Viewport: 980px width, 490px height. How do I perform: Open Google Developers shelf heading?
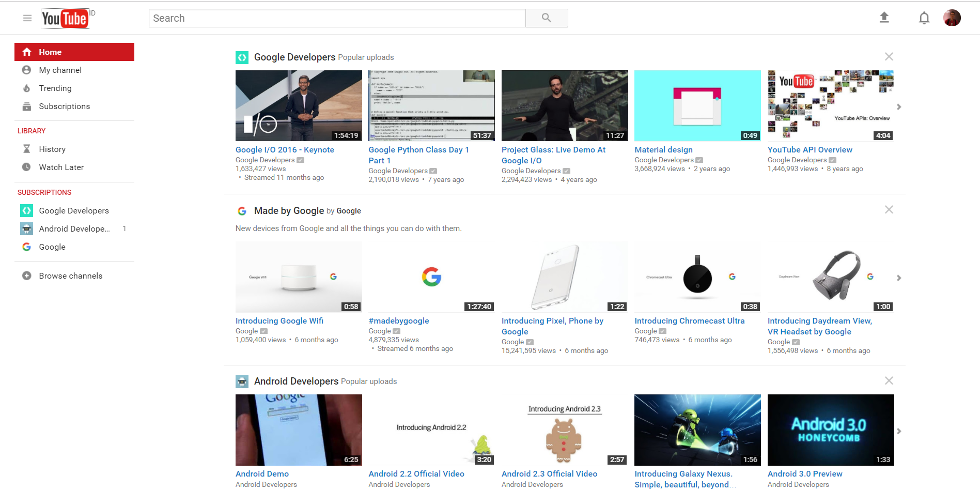pyautogui.click(x=294, y=57)
